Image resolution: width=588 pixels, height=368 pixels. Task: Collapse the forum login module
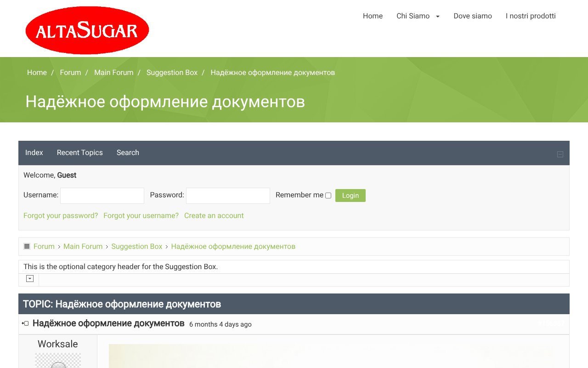(560, 154)
